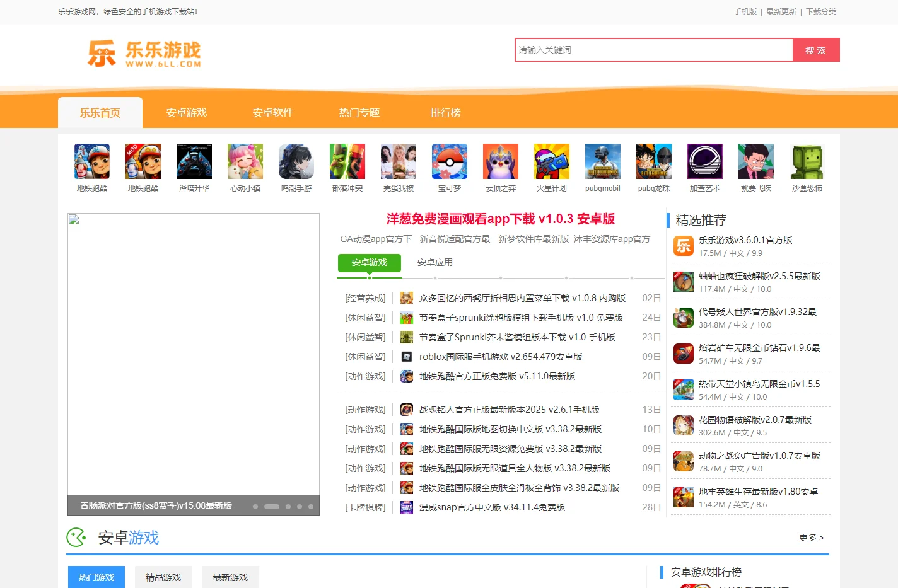Click the 熔岩矿车 app icon
Viewport: 898px width, 588px height.
click(x=684, y=354)
